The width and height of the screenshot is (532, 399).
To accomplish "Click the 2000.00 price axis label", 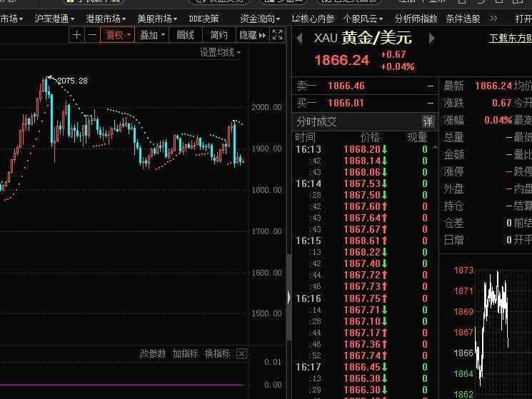I will coord(266,107).
